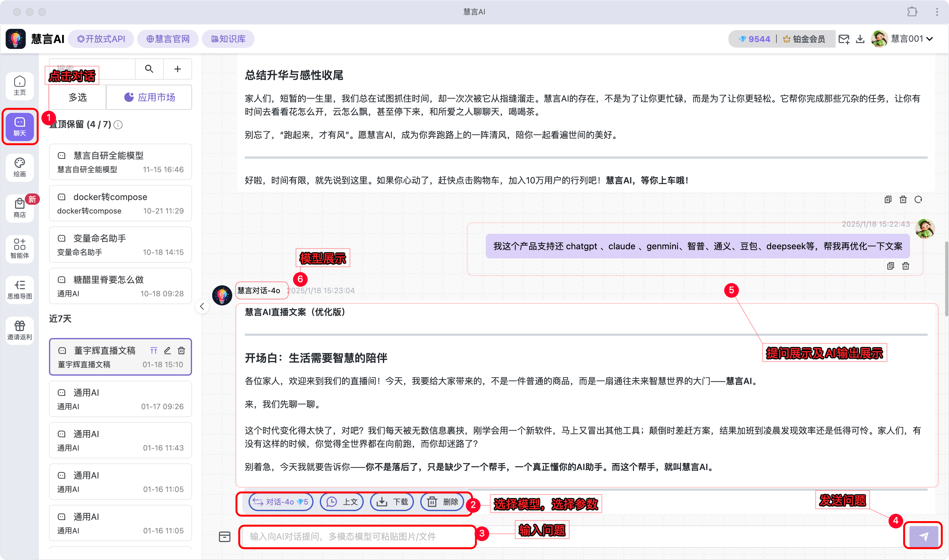Open the 慧言自研全能模型 conversation

pos(121,162)
